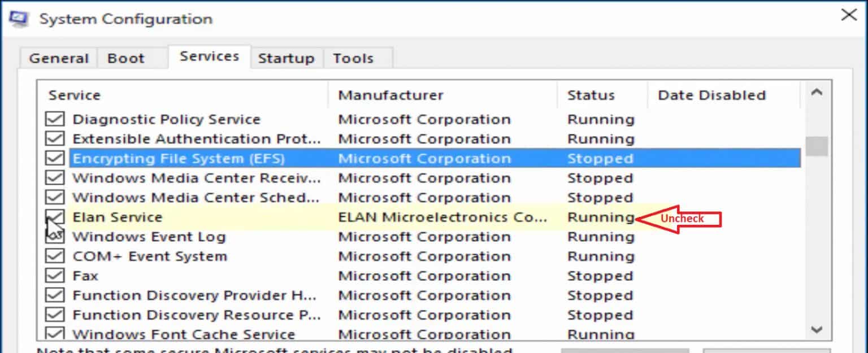Go to the Boot tab
The width and height of the screenshot is (868, 353).
tap(125, 58)
